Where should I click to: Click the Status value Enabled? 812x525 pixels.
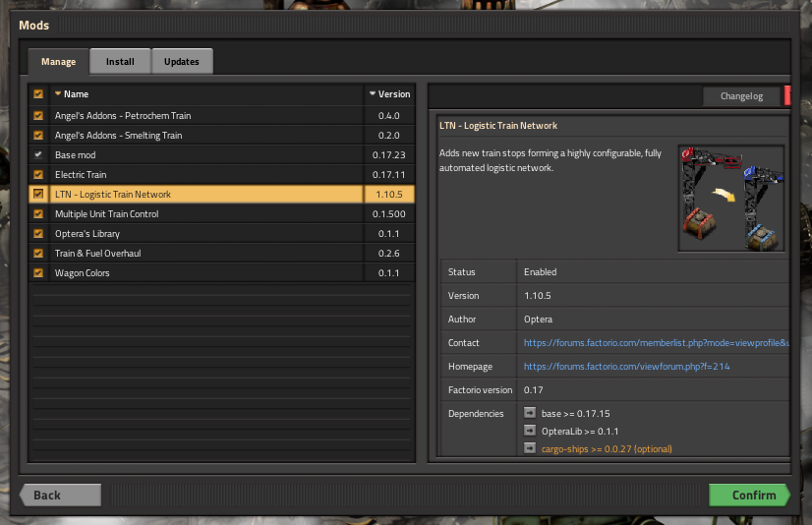[540, 271]
